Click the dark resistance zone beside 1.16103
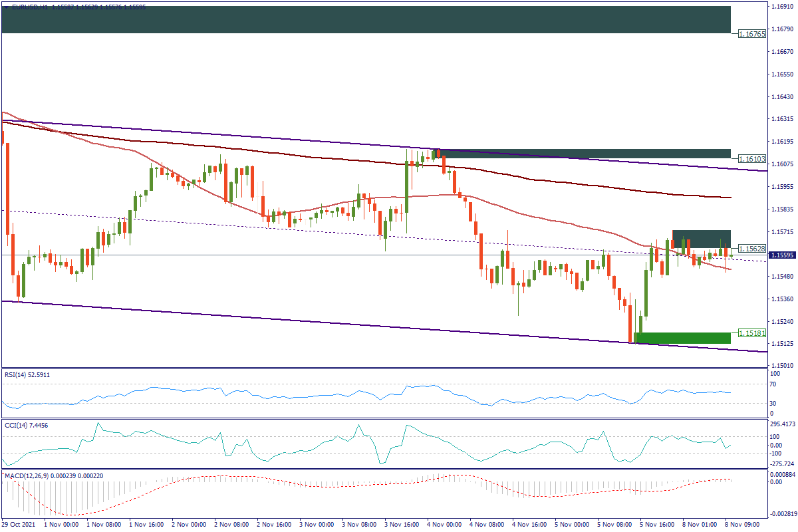This screenshot has width=798, height=532. pyautogui.click(x=585, y=154)
